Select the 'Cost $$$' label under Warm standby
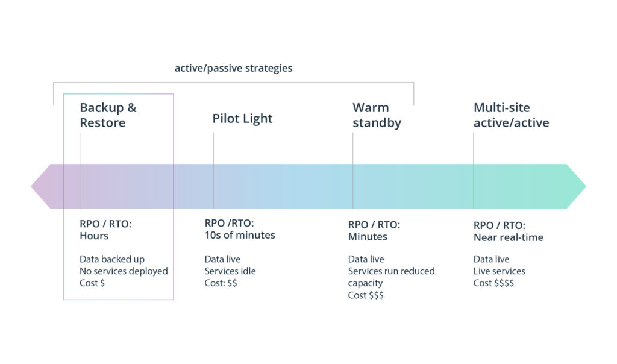Image resolution: width=617 pixels, height=364 pixels. pyautogui.click(x=366, y=295)
